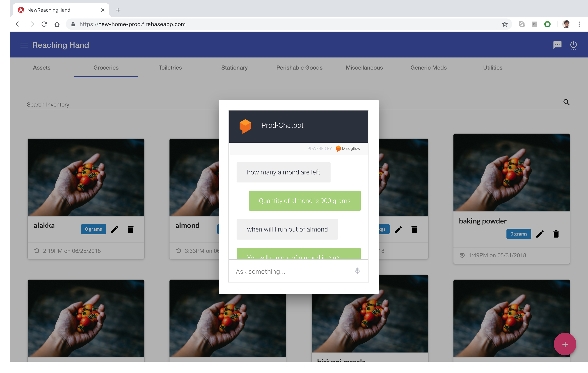Edit the baking powder item
The image size is (588, 373).
tap(540, 234)
